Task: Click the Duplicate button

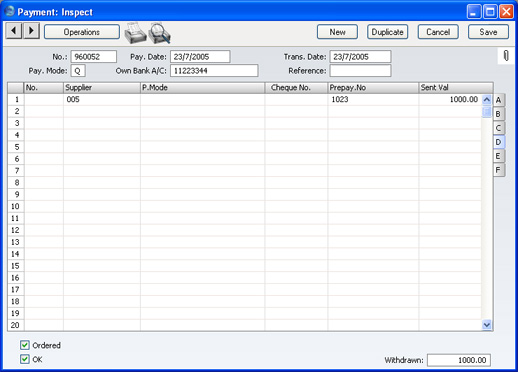Action: pyautogui.click(x=388, y=32)
